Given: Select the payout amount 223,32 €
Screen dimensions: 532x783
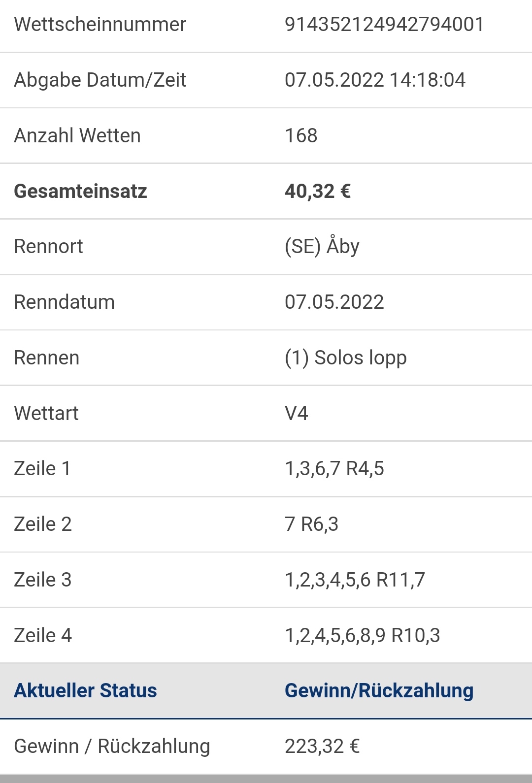Looking at the screenshot, I should (322, 747).
